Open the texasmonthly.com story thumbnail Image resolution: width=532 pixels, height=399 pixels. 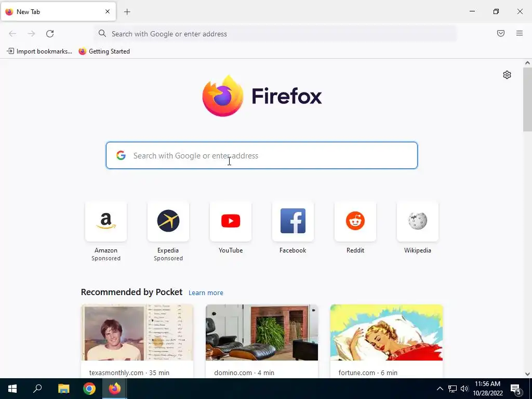(137, 332)
